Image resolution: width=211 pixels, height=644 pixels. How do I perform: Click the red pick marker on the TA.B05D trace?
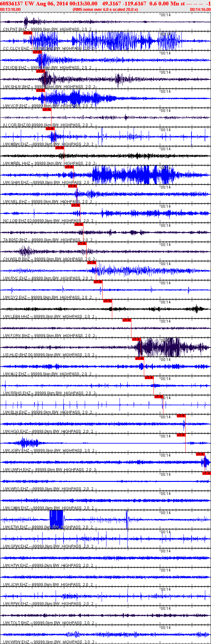coord(79,224)
